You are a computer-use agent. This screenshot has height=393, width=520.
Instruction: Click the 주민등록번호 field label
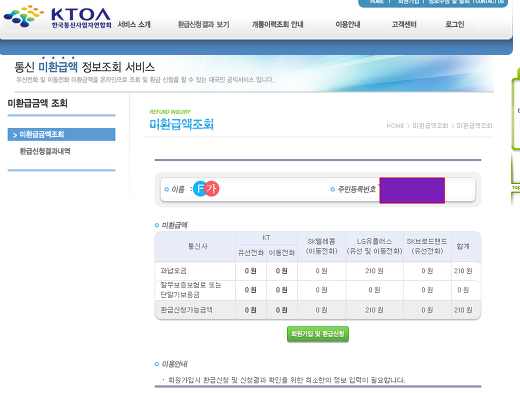[x=357, y=189]
